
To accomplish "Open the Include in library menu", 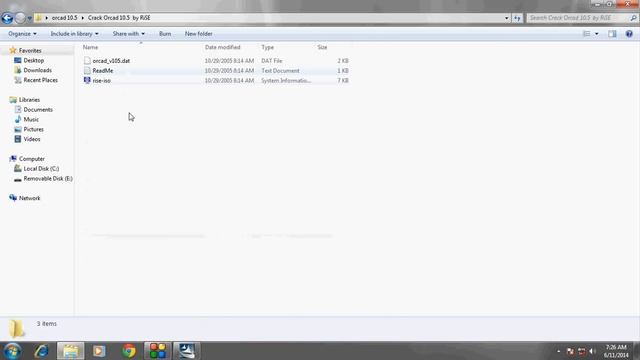I will click(x=74, y=34).
